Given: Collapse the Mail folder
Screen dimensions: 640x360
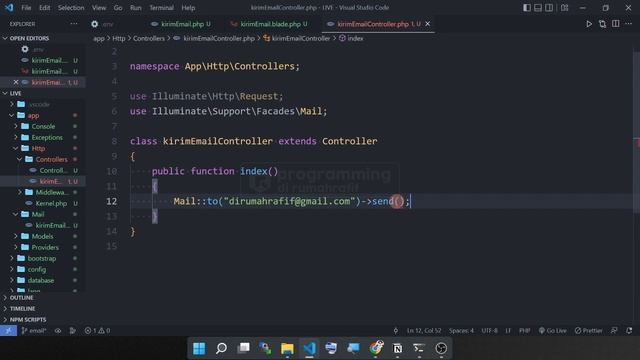Looking at the screenshot, I should 38,214.
